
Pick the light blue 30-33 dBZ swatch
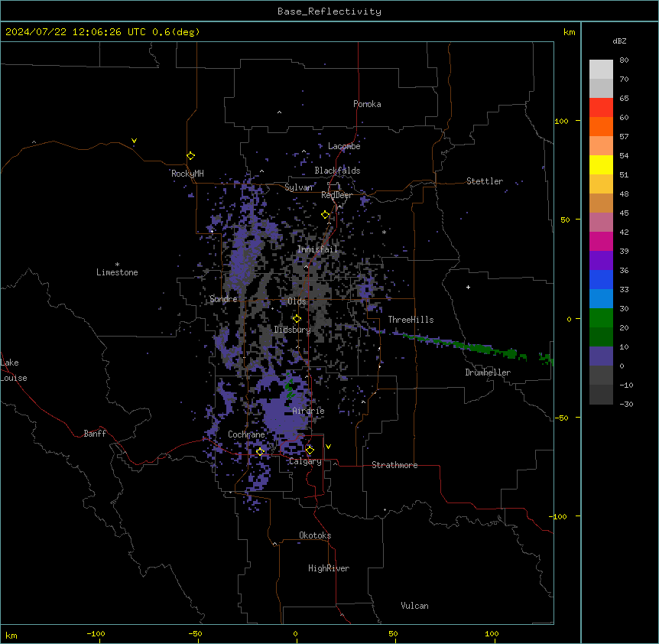point(601,299)
